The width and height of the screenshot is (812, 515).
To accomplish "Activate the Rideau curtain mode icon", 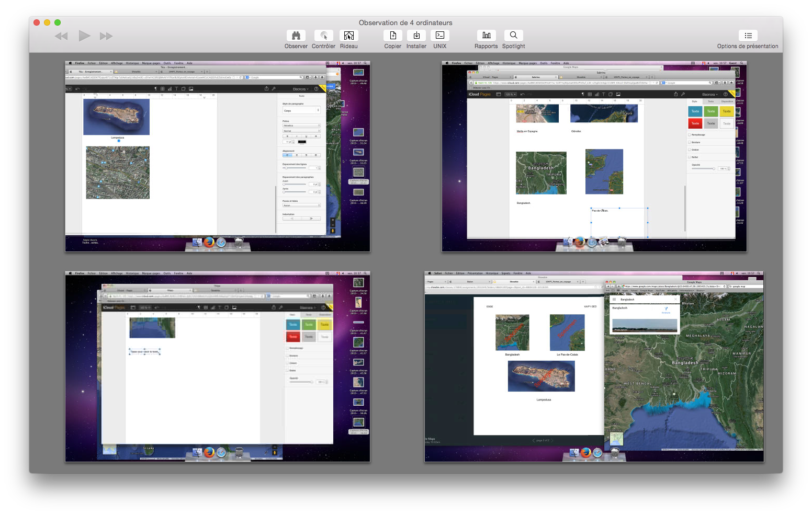I will tap(348, 36).
